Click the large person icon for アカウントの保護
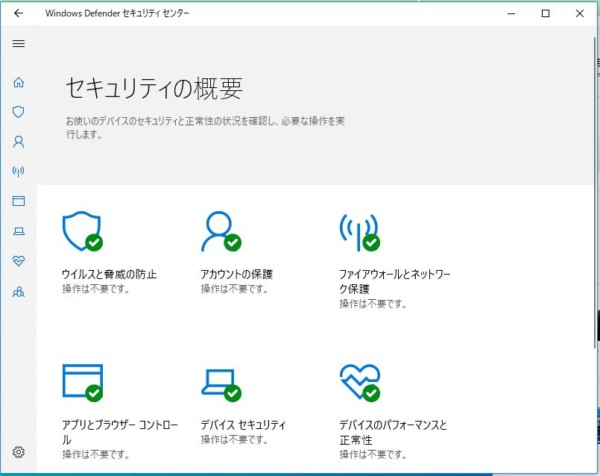The image size is (600, 476). click(221, 231)
